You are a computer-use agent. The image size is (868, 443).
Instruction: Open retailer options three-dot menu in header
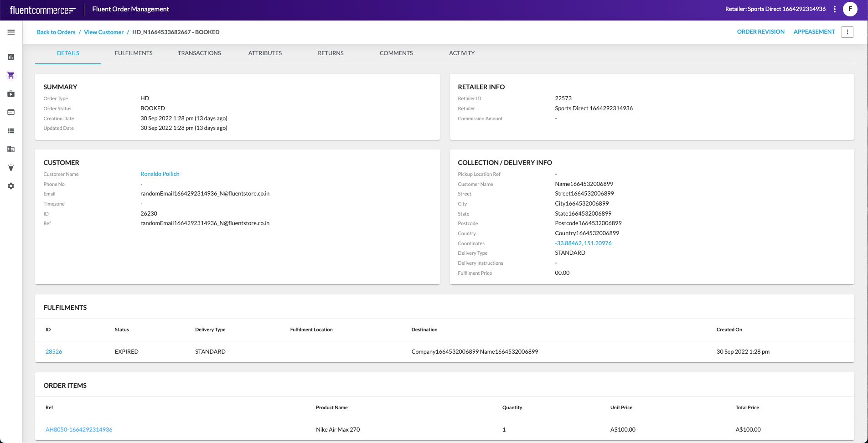pos(834,9)
